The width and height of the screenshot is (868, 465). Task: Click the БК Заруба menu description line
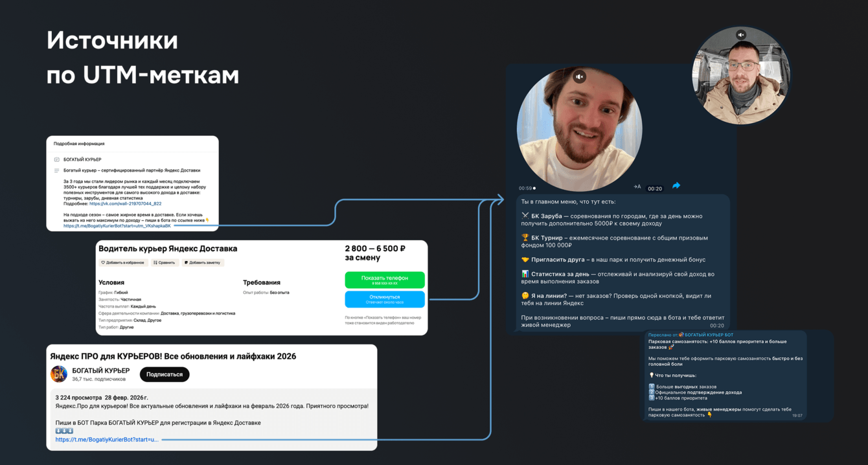(x=611, y=220)
